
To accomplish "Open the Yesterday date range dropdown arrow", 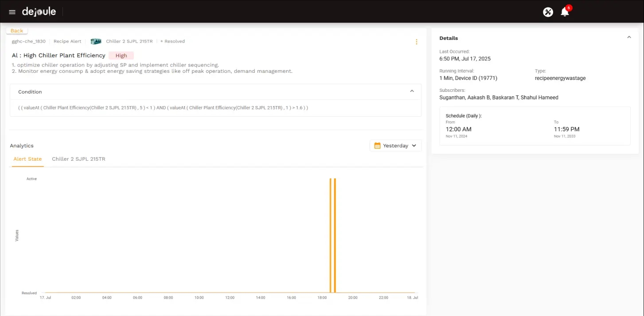I will (414, 146).
